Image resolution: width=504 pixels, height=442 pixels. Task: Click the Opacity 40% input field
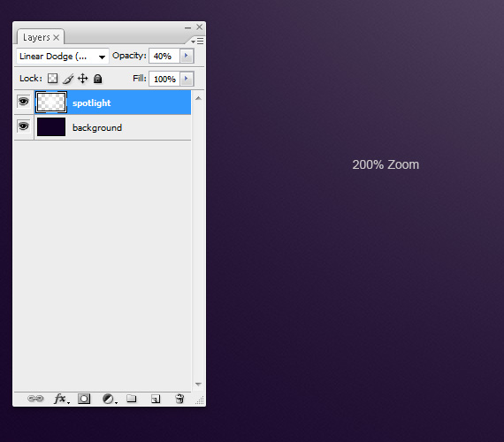click(164, 56)
